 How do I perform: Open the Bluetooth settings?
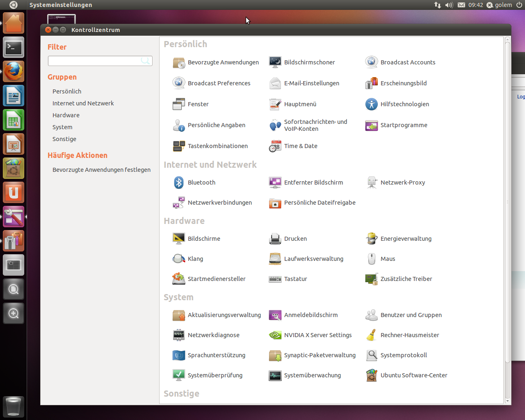pyautogui.click(x=201, y=183)
